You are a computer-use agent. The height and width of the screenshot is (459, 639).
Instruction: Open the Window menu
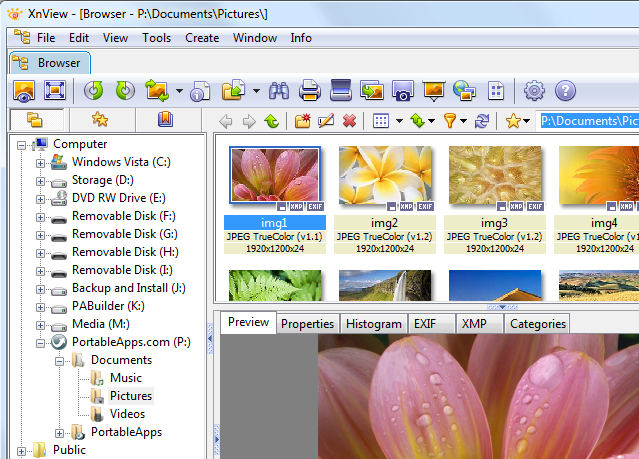point(255,38)
